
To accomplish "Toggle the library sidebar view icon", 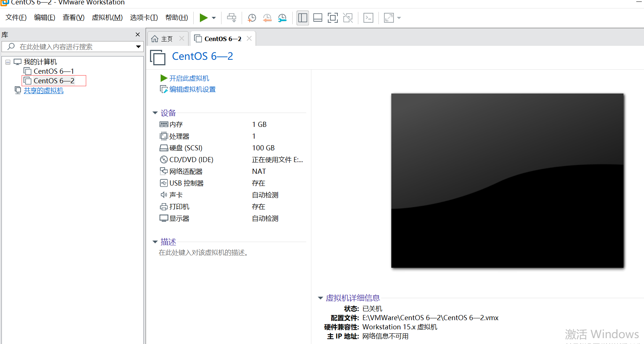I will coord(303,18).
